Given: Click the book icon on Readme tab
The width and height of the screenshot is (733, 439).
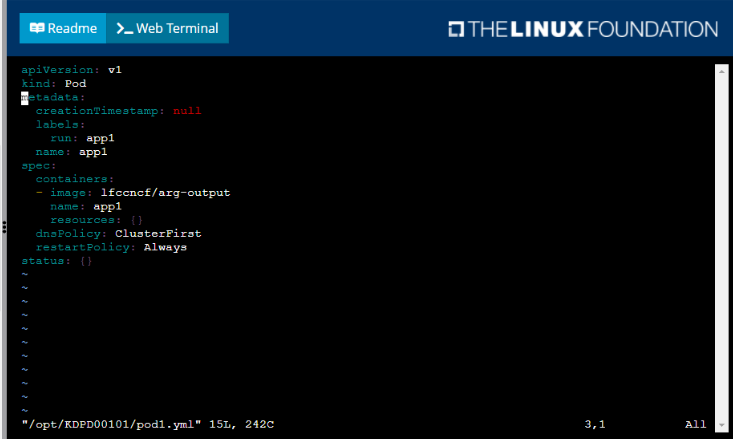Looking at the screenshot, I should (37, 29).
